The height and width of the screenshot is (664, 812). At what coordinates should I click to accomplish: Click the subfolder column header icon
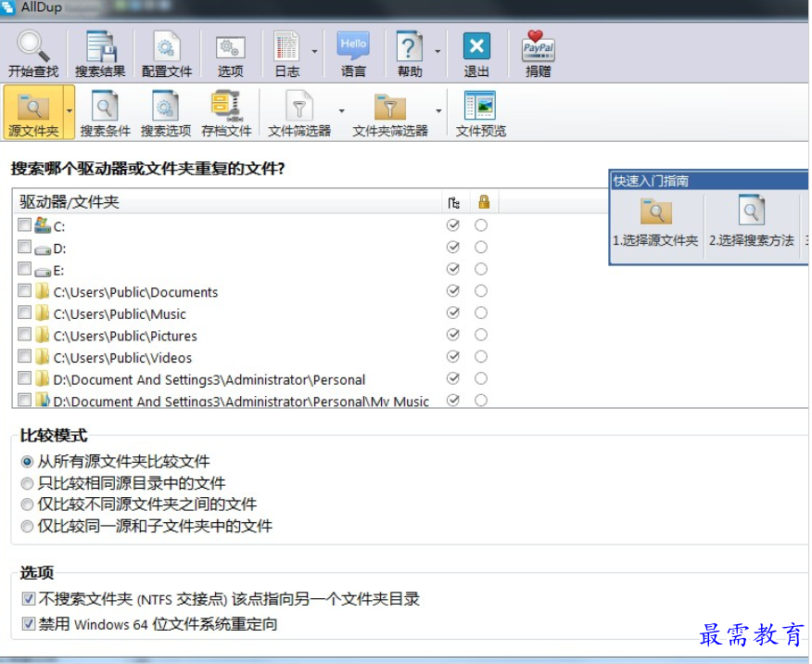454,202
